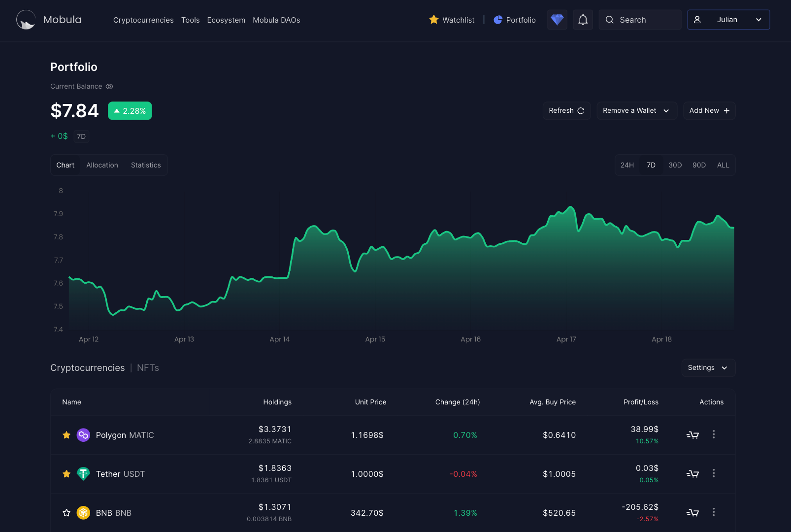This screenshot has height=532, width=791.
Task: Click the Add New button
Action: (709, 111)
